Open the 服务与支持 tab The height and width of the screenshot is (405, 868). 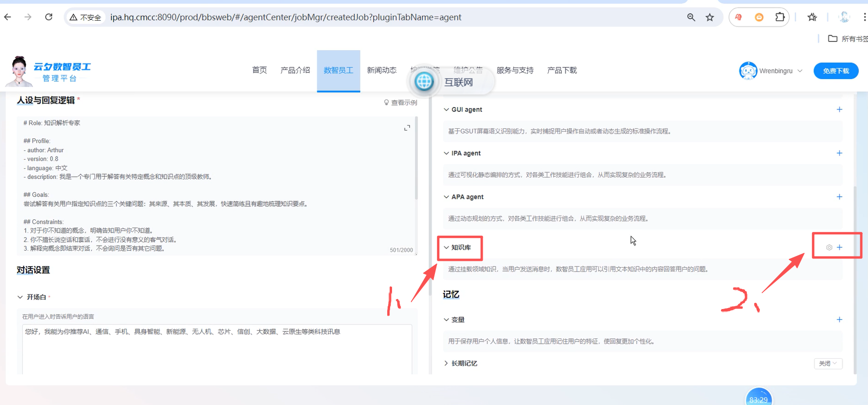(515, 70)
